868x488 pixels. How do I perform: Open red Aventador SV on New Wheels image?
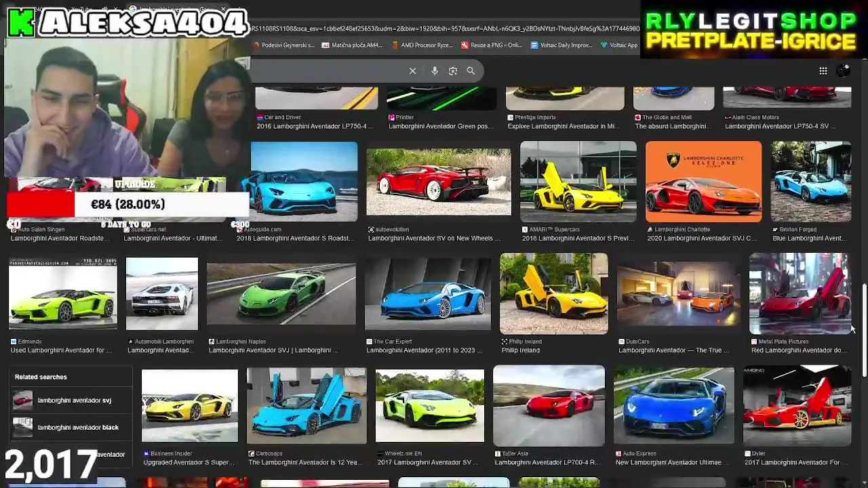(439, 182)
